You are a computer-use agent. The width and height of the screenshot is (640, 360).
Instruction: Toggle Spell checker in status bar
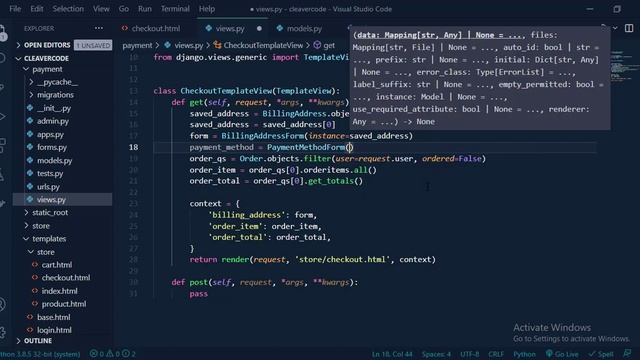coord(601,354)
